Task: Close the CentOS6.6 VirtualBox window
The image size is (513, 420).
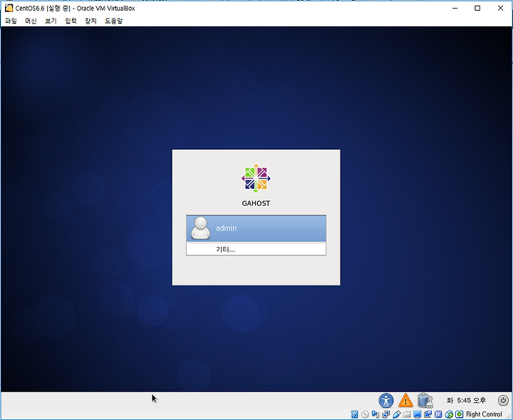Action: click(x=500, y=8)
